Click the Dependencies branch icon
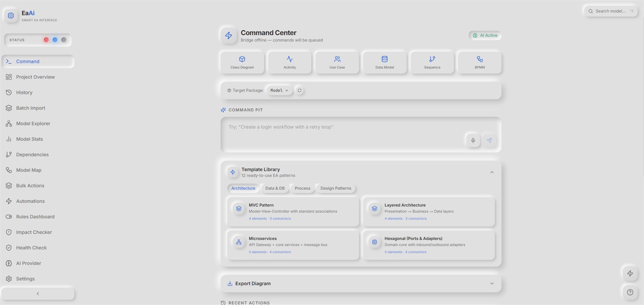The height and width of the screenshot is (305, 644). click(9, 155)
